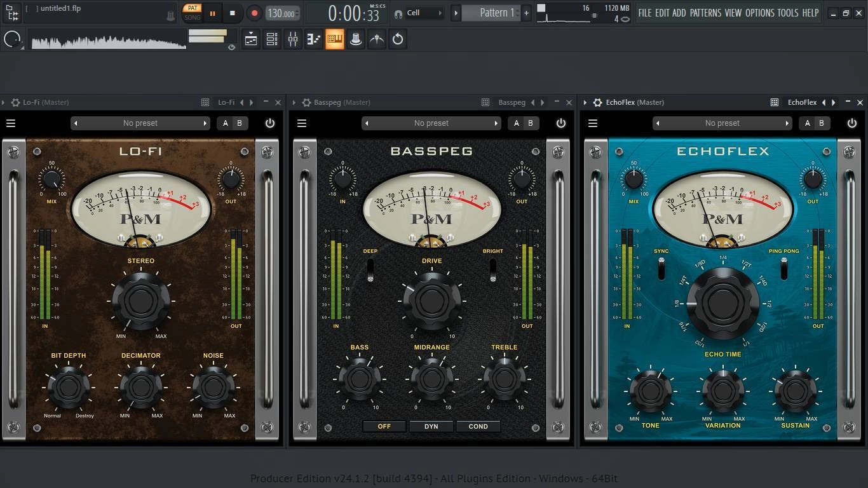This screenshot has height=488, width=868.
Task: Click the tempo field showing 130.000
Action: [x=282, y=13]
